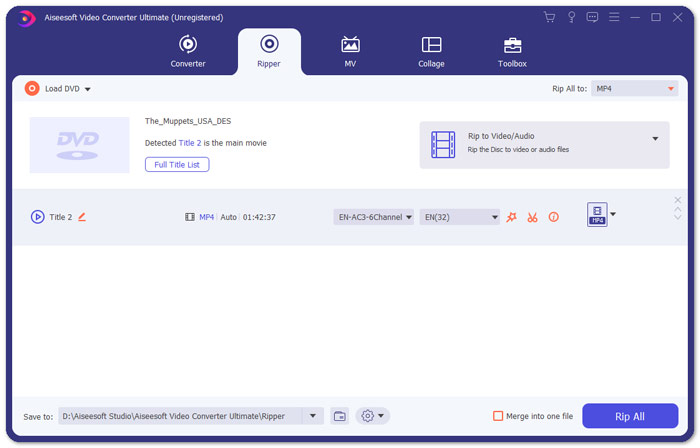Click the Full Title List button
The image size is (700, 448).
177,164
